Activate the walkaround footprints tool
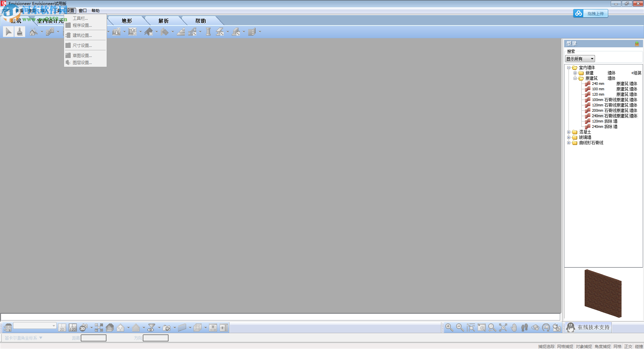The image size is (644, 349). click(525, 328)
